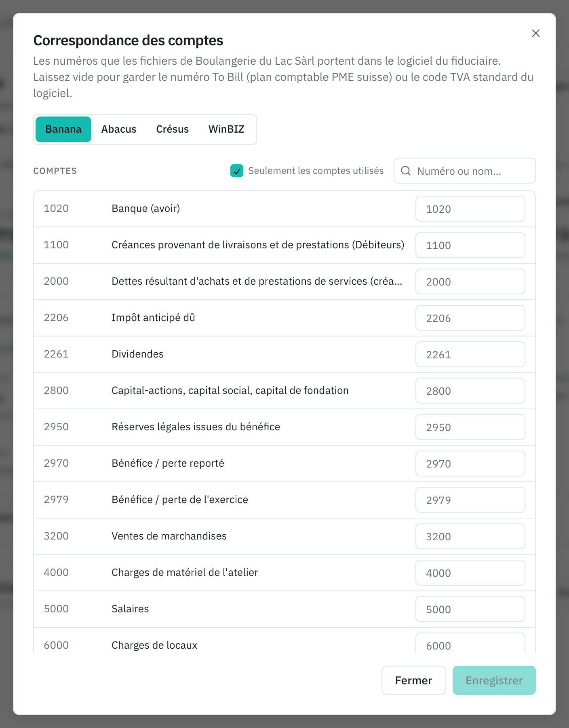Click the search magnifier icon
569x728 pixels.
[406, 171]
